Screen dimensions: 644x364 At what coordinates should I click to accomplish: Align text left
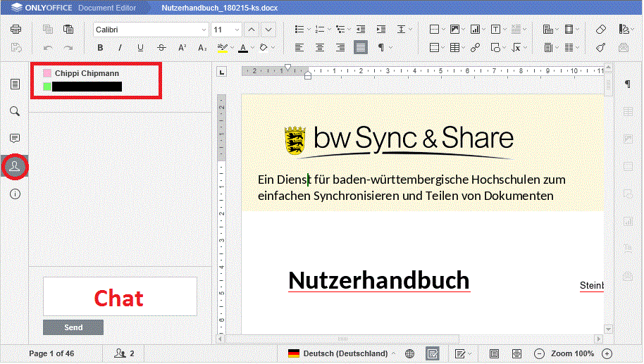(299, 48)
